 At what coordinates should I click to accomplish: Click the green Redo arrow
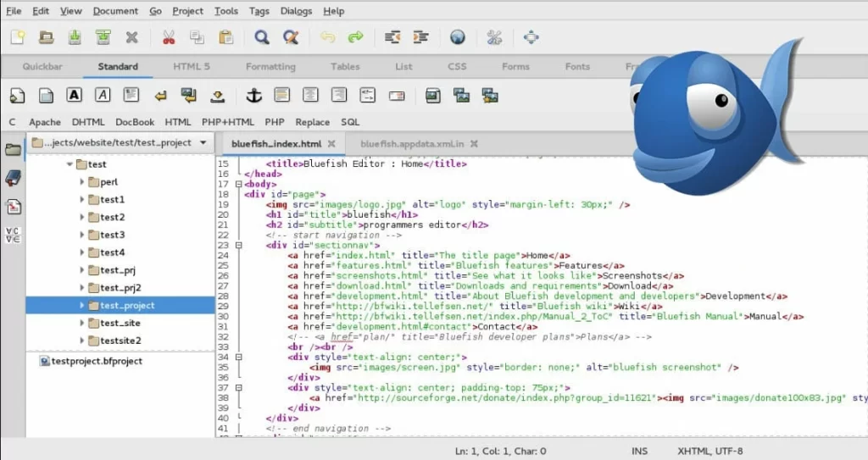(x=355, y=37)
